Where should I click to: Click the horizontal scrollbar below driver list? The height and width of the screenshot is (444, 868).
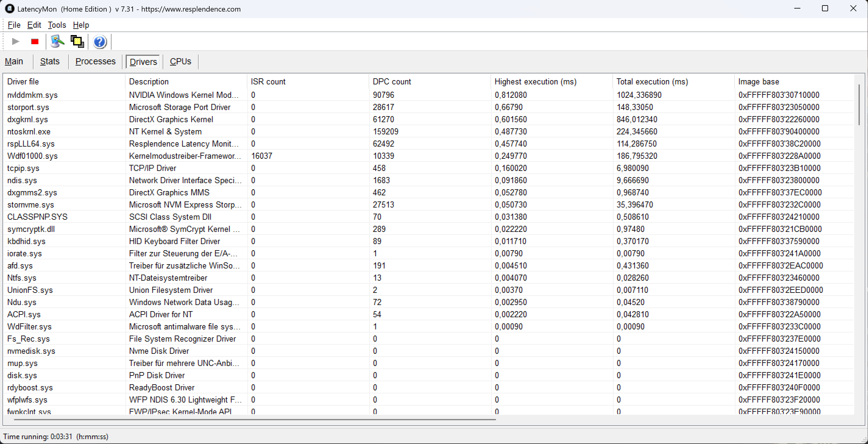click(254, 420)
